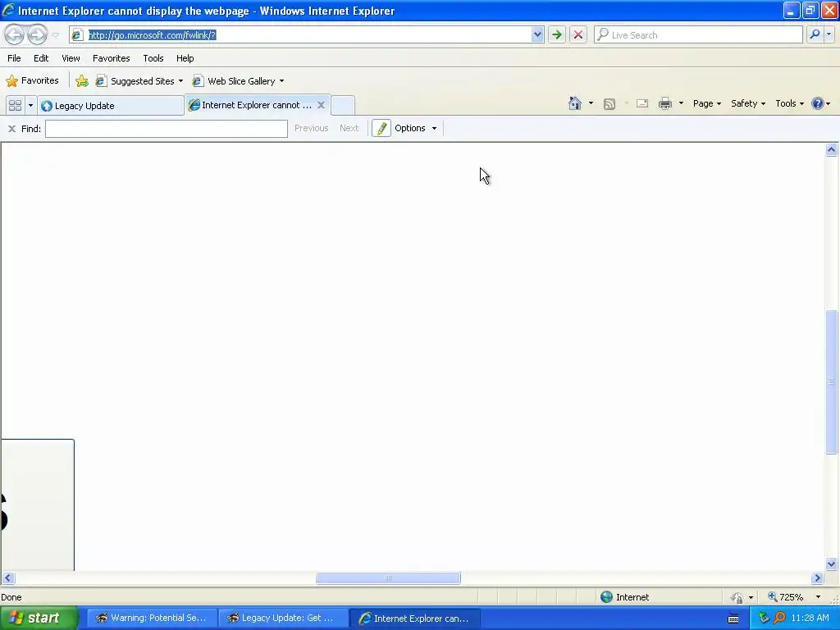
Task: Click the Print printer icon
Action: tap(664, 103)
